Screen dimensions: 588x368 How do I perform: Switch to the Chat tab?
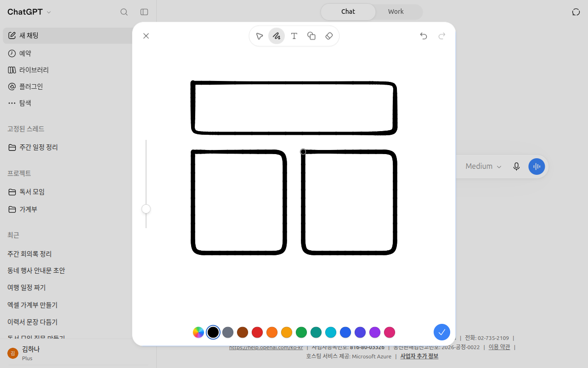coord(348,12)
